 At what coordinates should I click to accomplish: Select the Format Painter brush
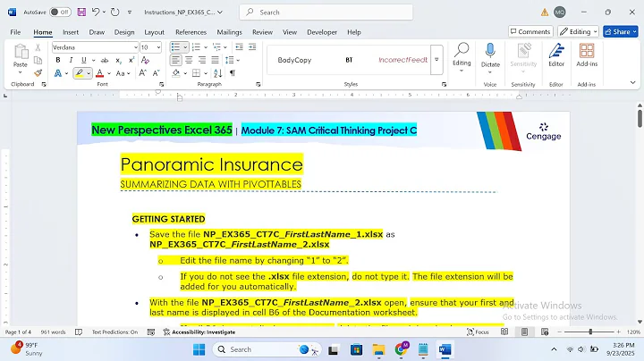point(38,73)
